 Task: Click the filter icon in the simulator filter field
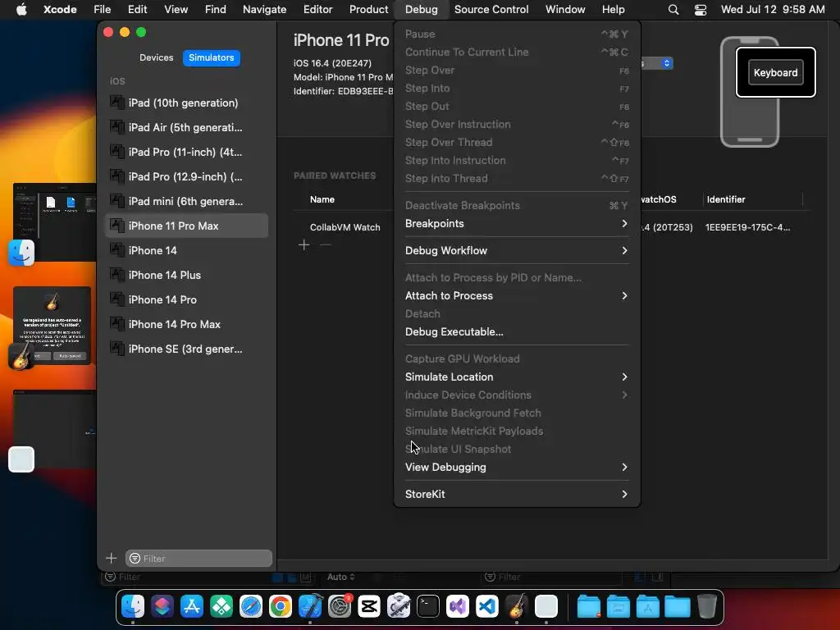pyautogui.click(x=135, y=558)
